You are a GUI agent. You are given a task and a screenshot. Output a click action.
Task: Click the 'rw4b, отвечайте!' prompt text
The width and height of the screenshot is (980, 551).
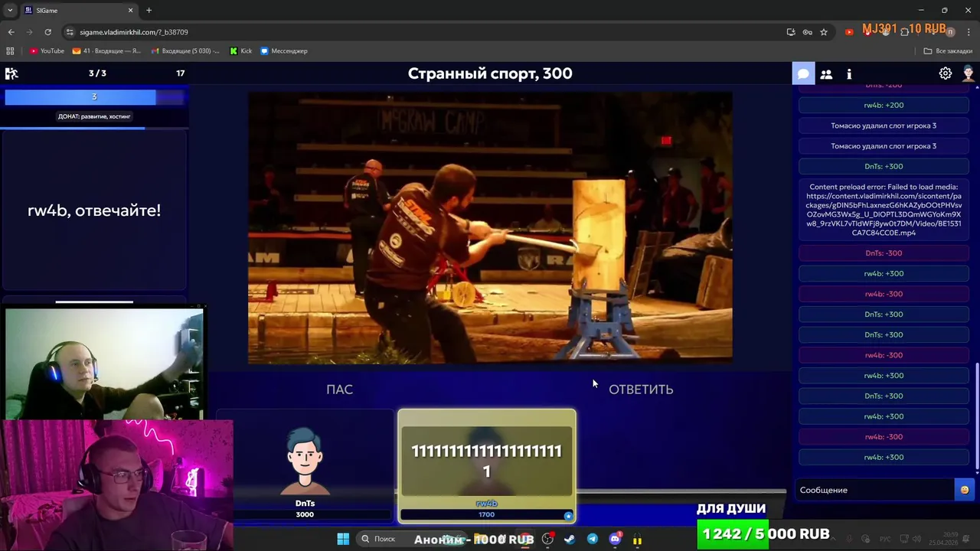click(94, 210)
